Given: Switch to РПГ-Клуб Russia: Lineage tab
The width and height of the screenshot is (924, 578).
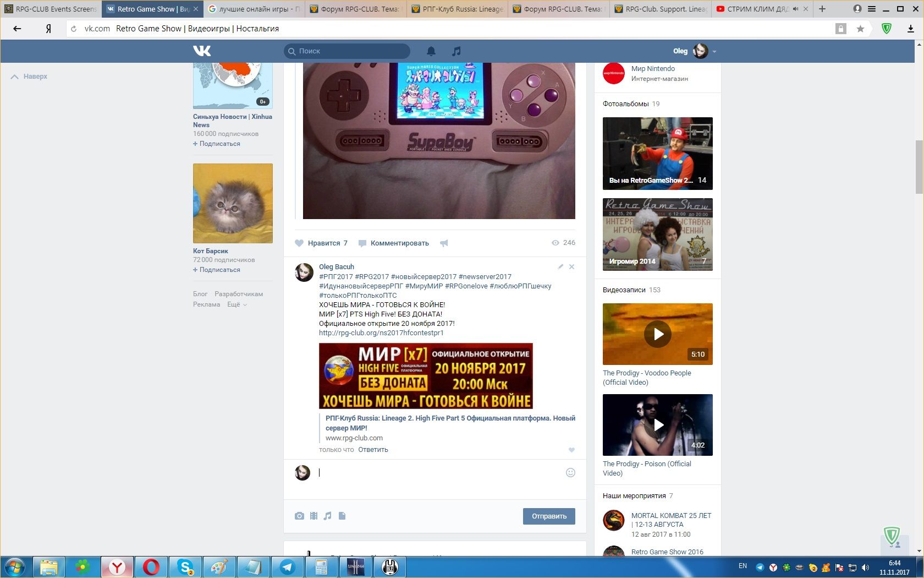Looking at the screenshot, I should point(458,9).
